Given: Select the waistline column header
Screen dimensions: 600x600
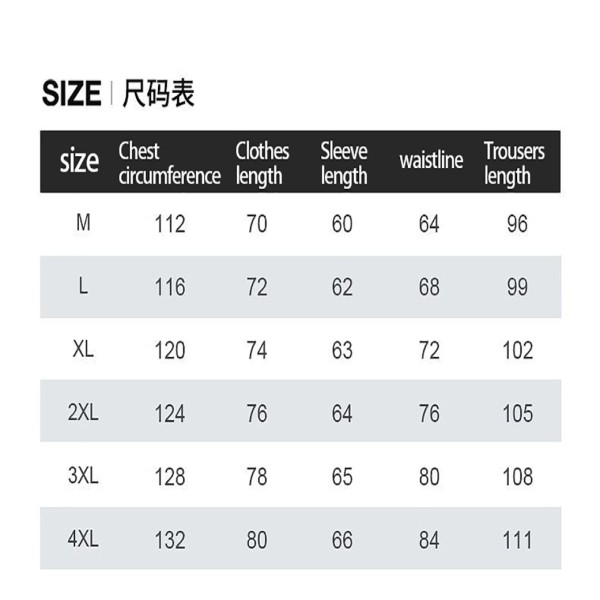Looking at the screenshot, I should pyautogui.click(x=431, y=160).
